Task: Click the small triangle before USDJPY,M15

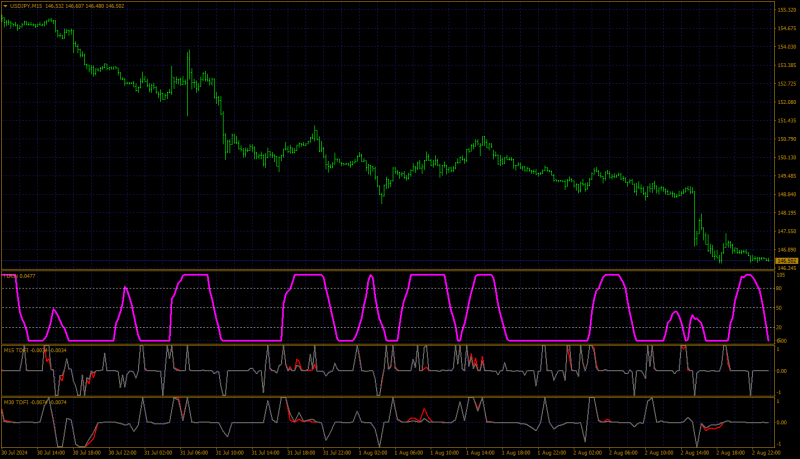Action: pyautogui.click(x=5, y=6)
